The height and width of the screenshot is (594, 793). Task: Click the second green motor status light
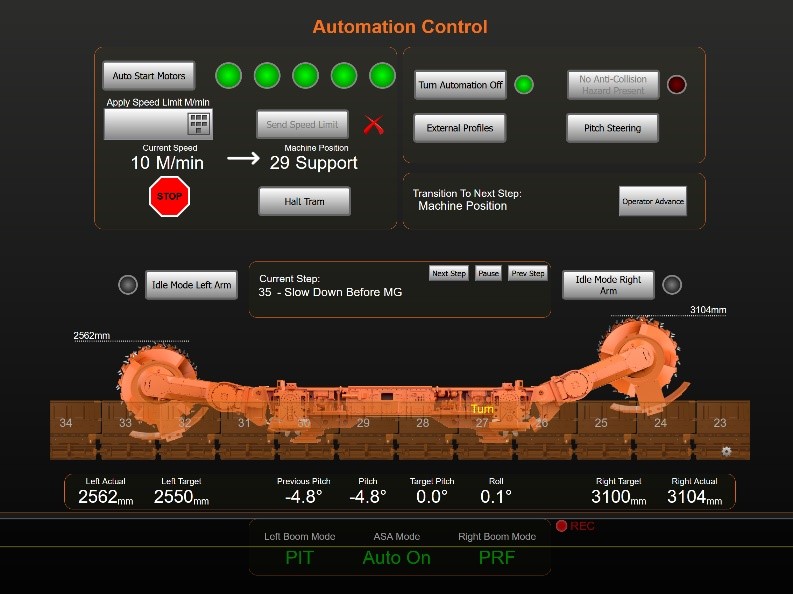(x=267, y=76)
